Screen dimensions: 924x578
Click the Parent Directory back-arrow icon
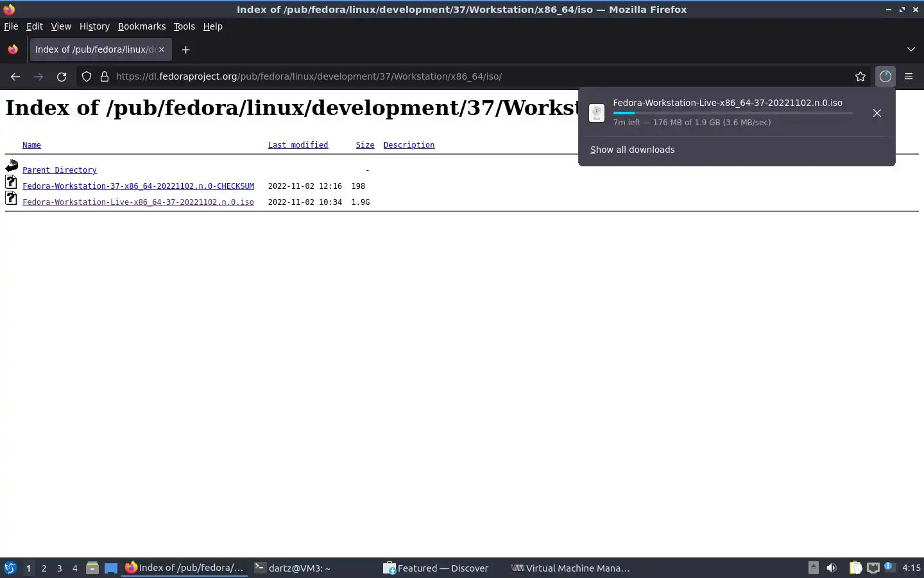tap(12, 166)
